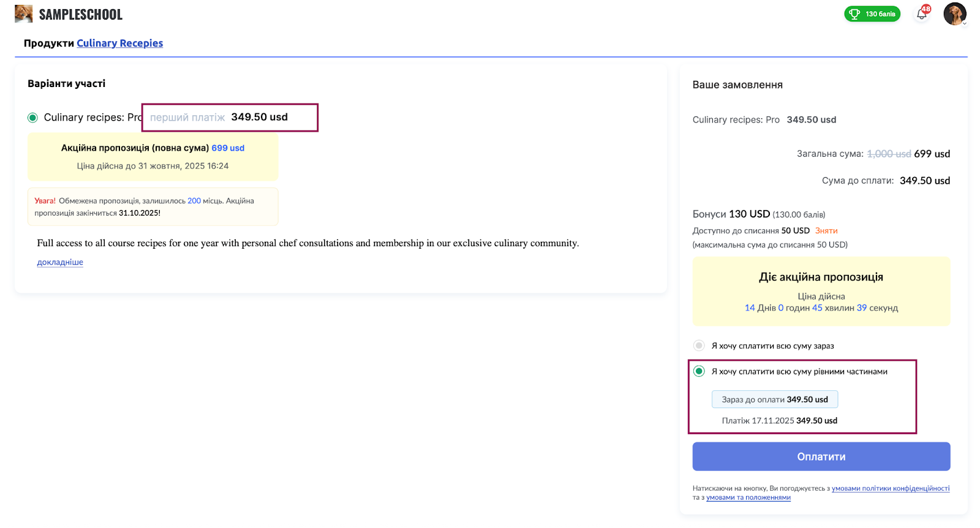Click the trophy icon in points badge
Viewport: 980px width, 528px height.
[854, 14]
